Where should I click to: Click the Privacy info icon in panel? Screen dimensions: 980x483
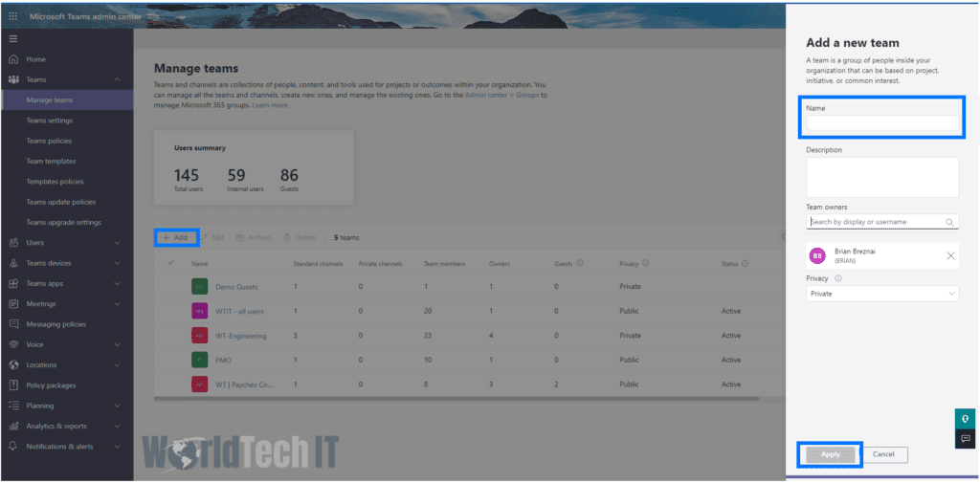pyautogui.click(x=838, y=278)
